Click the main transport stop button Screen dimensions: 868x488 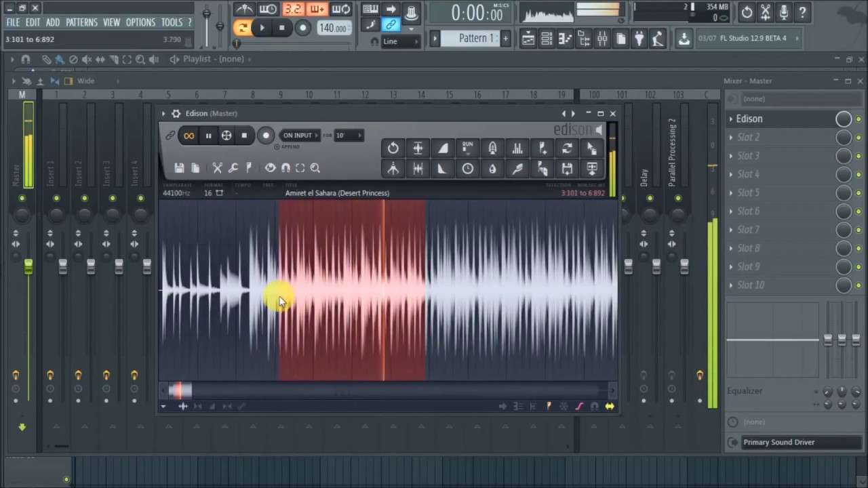point(282,28)
